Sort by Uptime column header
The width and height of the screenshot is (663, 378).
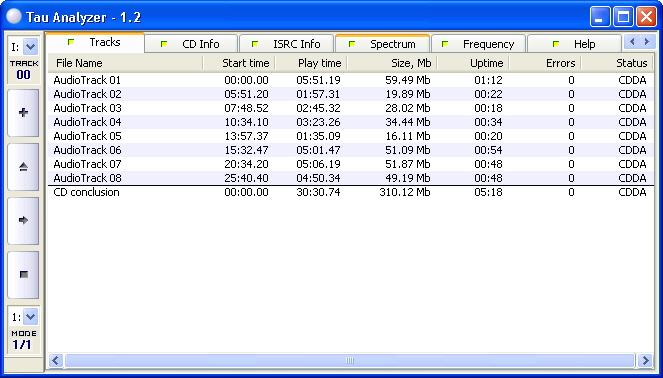click(473, 63)
